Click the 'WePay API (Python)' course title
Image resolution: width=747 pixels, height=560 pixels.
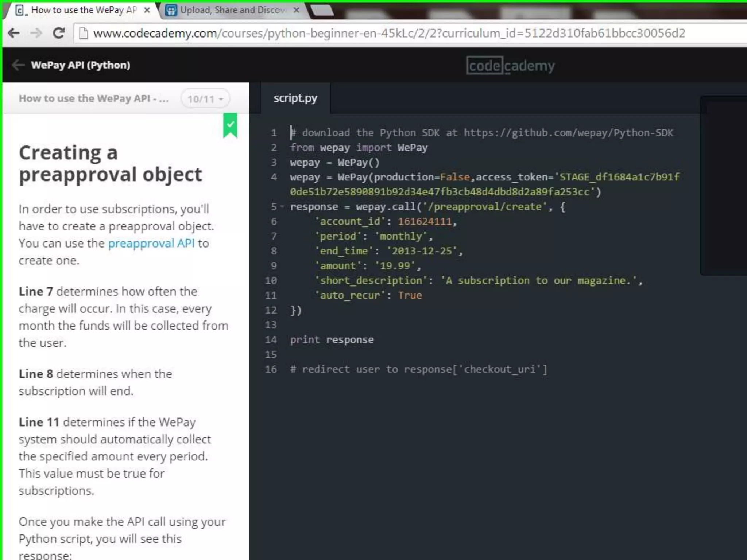[81, 65]
